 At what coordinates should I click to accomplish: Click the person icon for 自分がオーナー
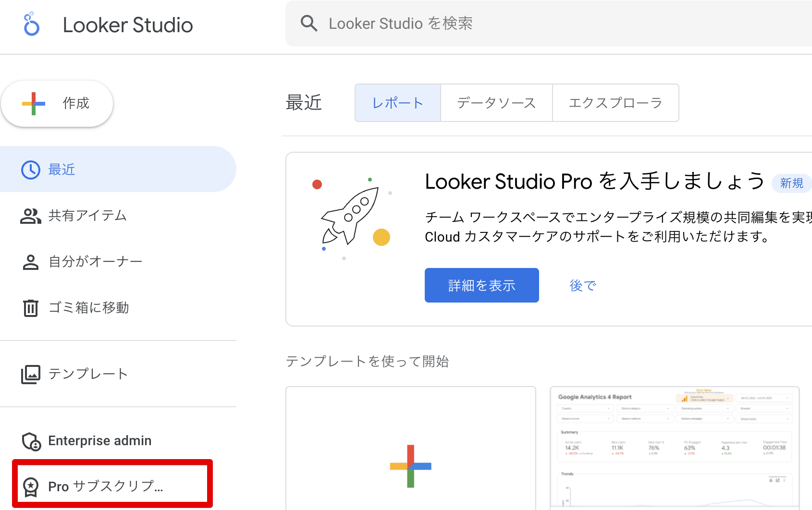point(30,261)
